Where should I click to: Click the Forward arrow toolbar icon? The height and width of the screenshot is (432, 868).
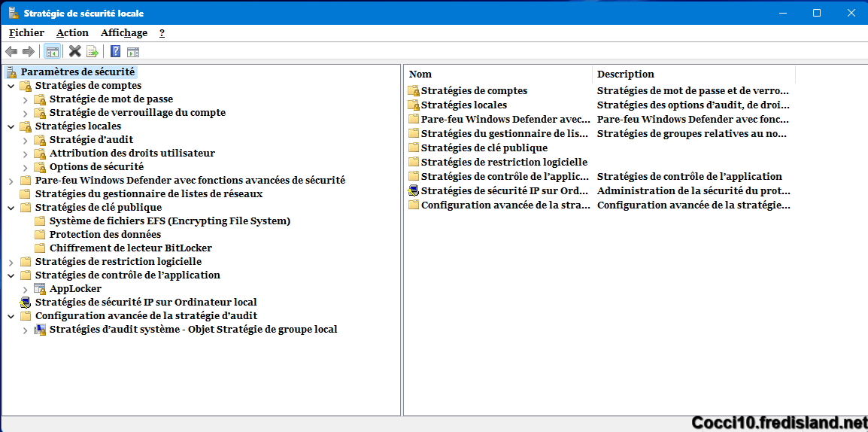[x=29, y=51]
